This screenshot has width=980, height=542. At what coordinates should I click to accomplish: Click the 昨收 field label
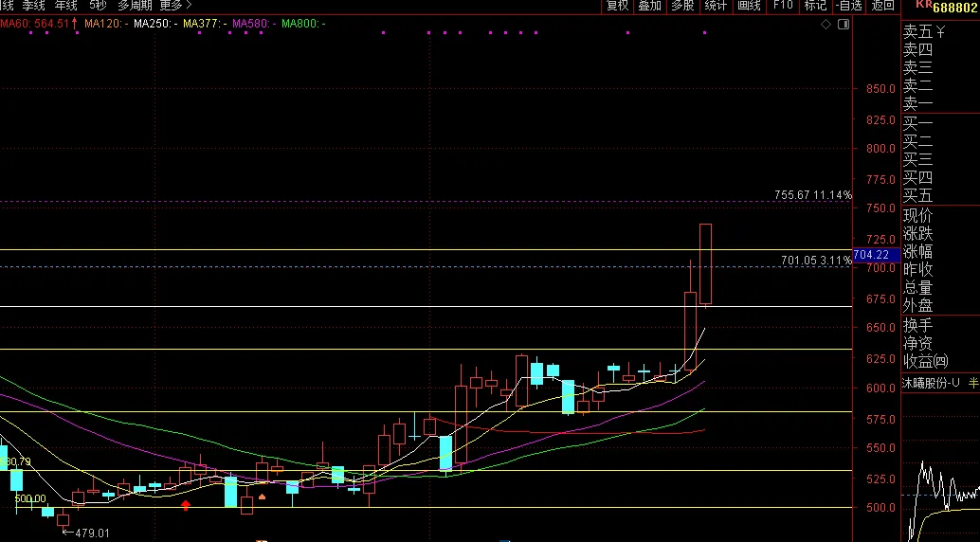[918, 269]
